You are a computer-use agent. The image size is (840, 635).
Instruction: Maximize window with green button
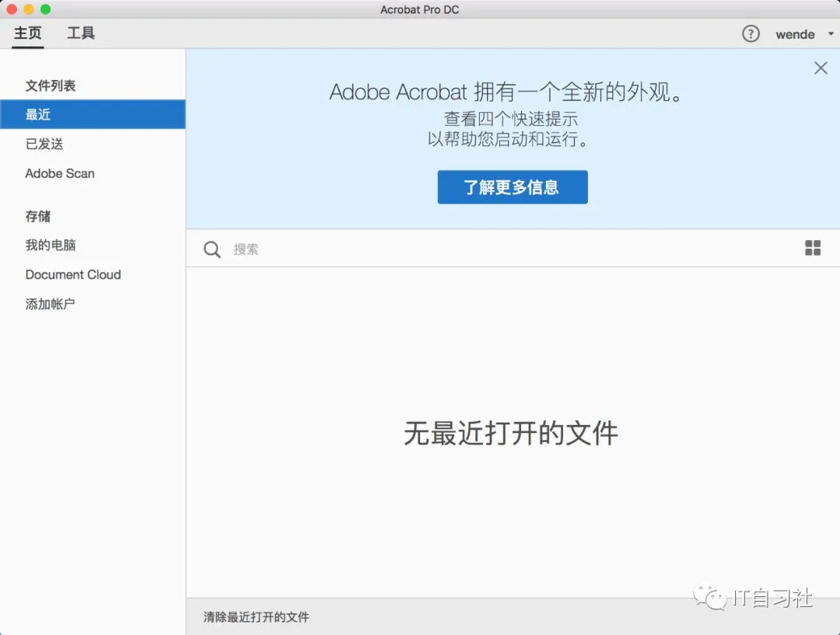tap(46, 9)
